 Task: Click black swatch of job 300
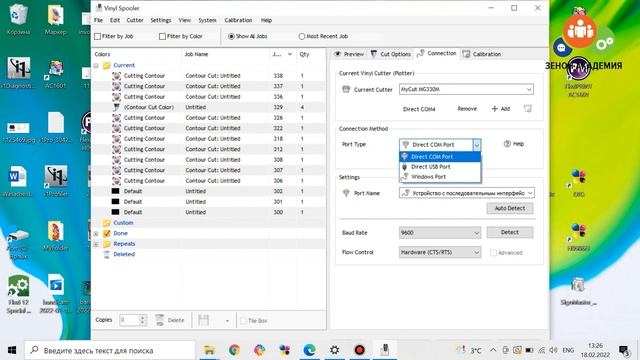tap(116, 212)
